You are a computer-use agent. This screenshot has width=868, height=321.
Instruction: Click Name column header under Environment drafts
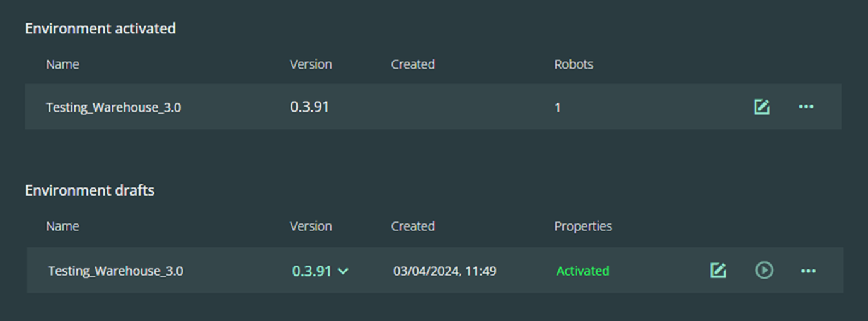coord(62,226)
